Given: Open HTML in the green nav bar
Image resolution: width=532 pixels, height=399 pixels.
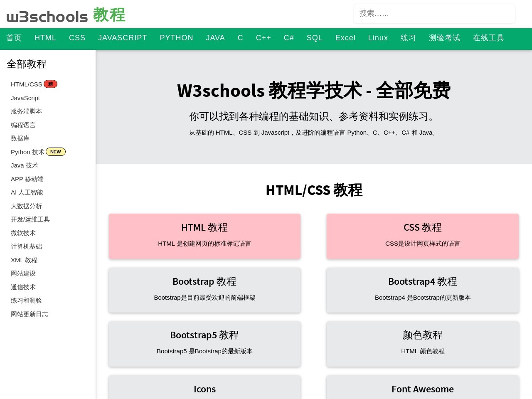Looking at the screenshot, I should click(x=45, y=38).
